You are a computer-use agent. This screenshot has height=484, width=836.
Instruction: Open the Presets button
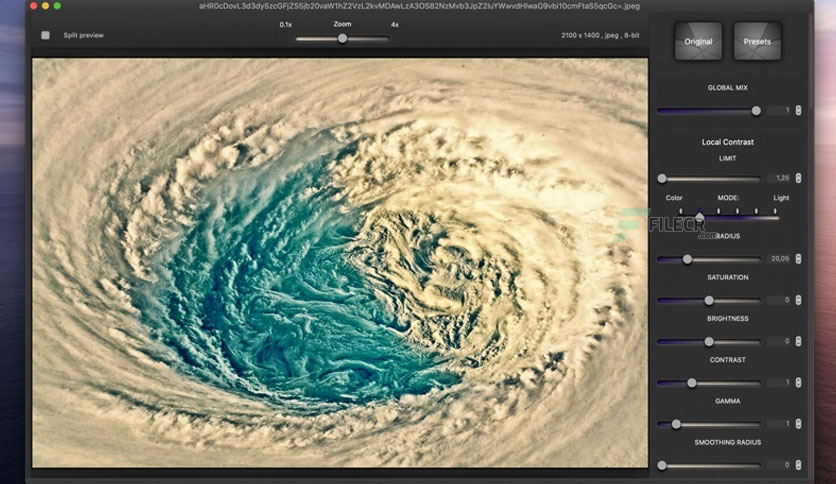(757, 41)
